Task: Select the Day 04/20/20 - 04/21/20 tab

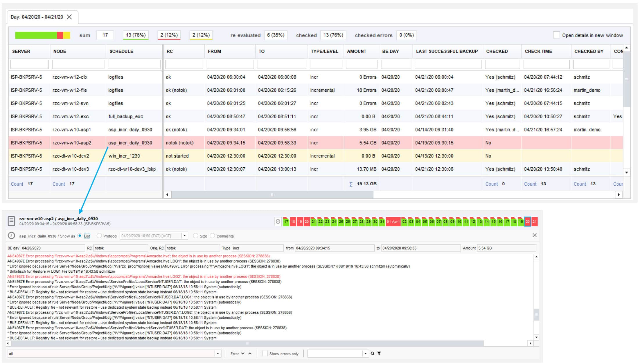Action: [37, 17]
